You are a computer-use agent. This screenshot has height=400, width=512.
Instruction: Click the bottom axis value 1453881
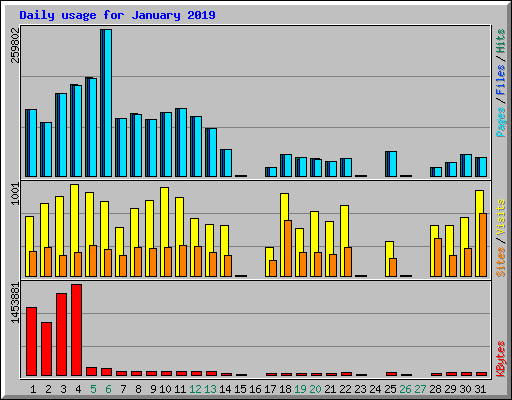pos(15,303)
